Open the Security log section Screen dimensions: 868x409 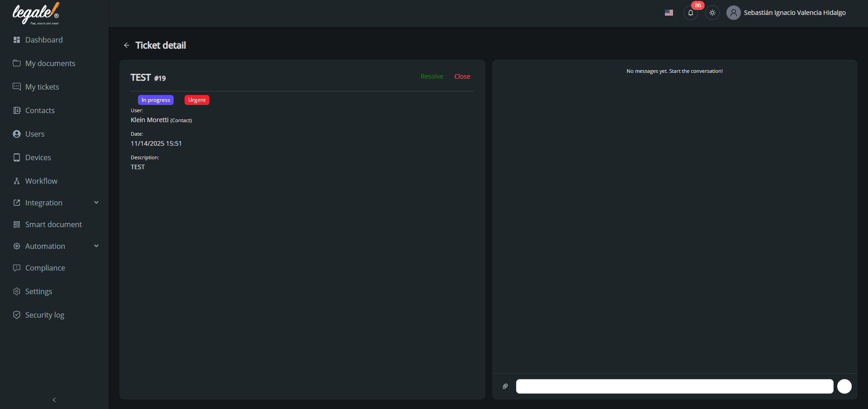click(x=44, y=315)
